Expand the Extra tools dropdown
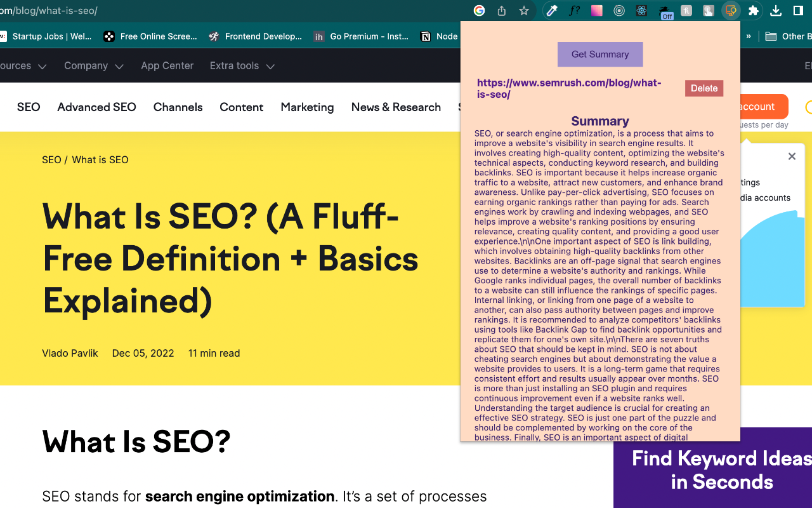Viewport: 812px width, 508px height. pos(242,66)
